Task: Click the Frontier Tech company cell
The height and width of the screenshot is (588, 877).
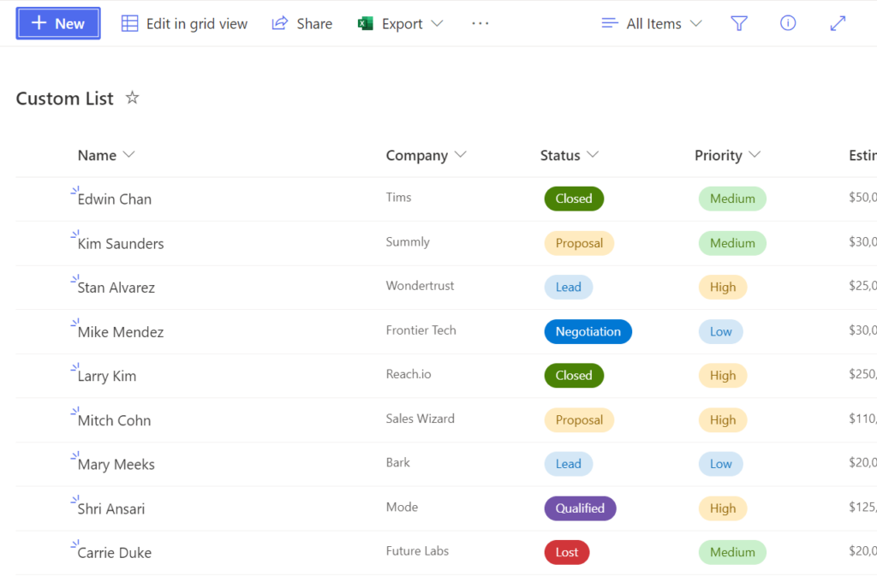Action: coord(421,330)
